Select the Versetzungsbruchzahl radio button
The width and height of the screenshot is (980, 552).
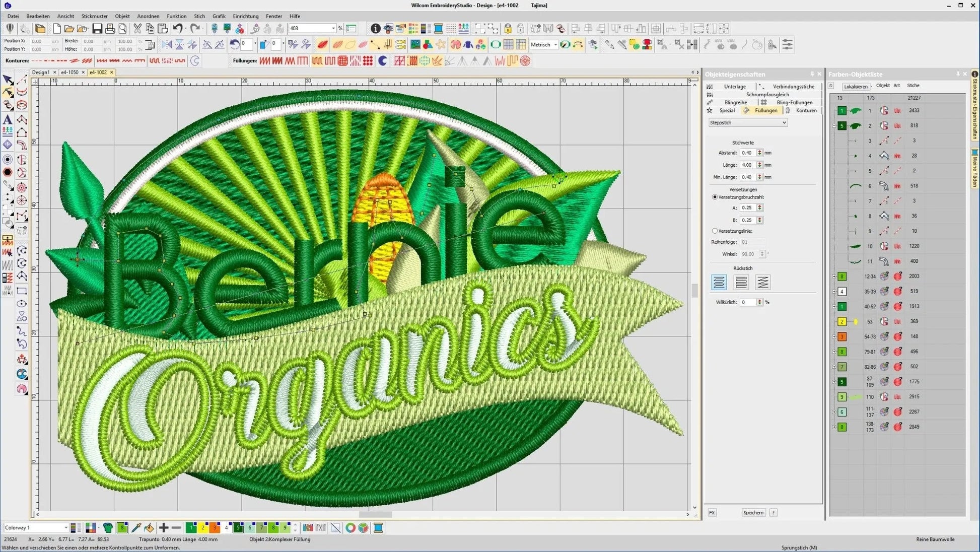pos(714,197)
